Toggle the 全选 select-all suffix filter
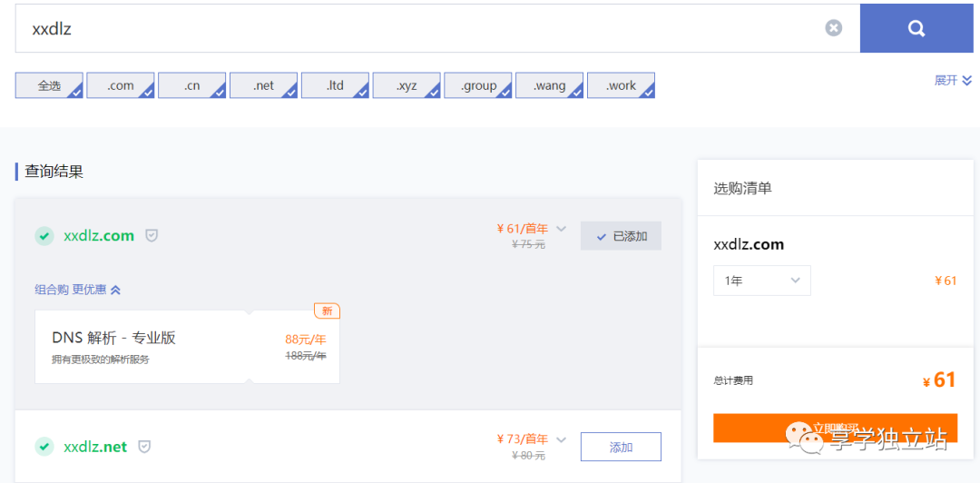The height and width of the screenshot is (483, 980). coord(49,85)
